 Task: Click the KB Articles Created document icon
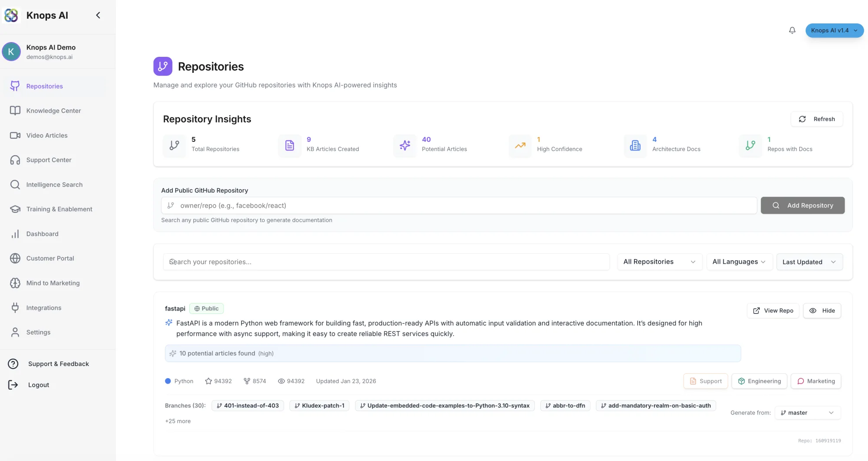[x=289, y=145]
